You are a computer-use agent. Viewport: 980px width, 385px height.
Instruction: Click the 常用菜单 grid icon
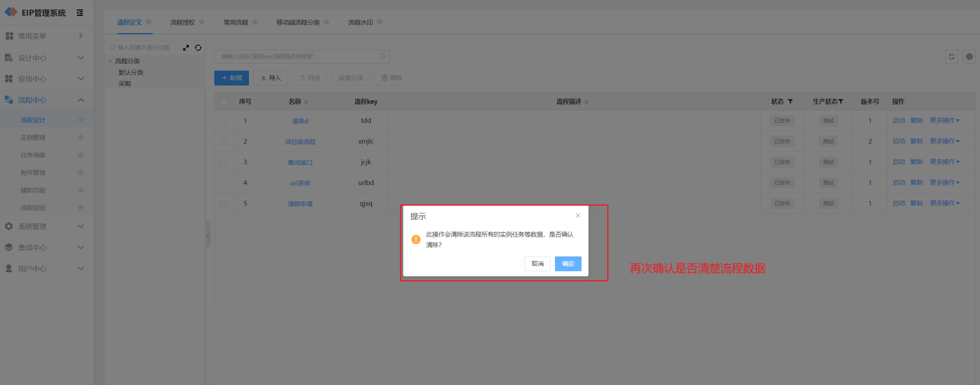coord(9,36)
